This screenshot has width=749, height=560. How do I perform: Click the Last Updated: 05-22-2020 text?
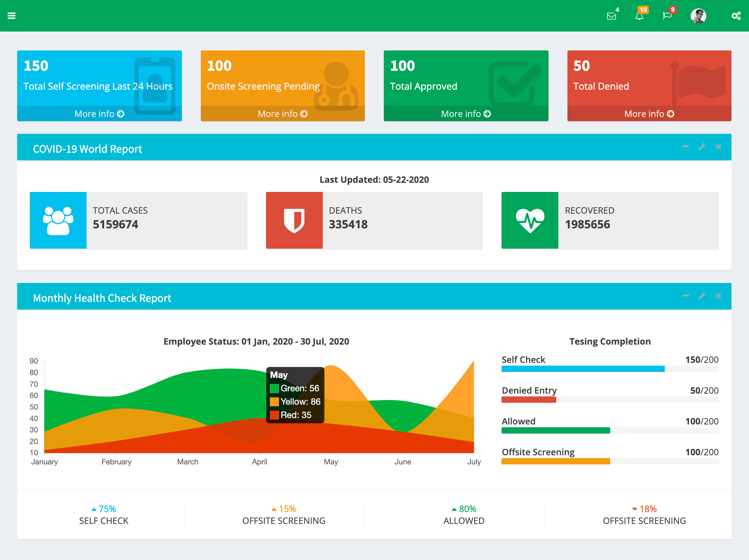click(374, 180)
